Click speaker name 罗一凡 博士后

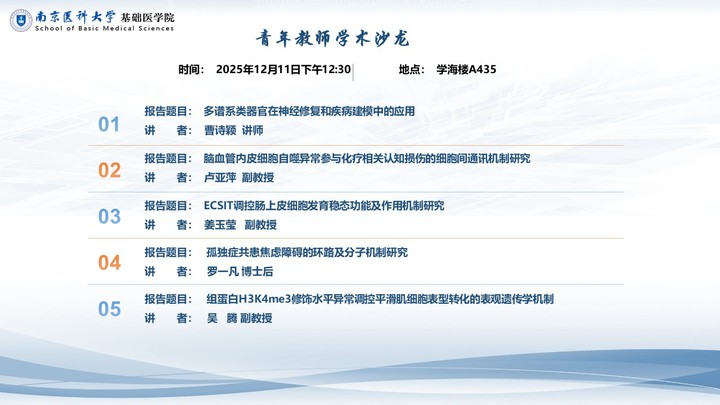pos(239,271)
